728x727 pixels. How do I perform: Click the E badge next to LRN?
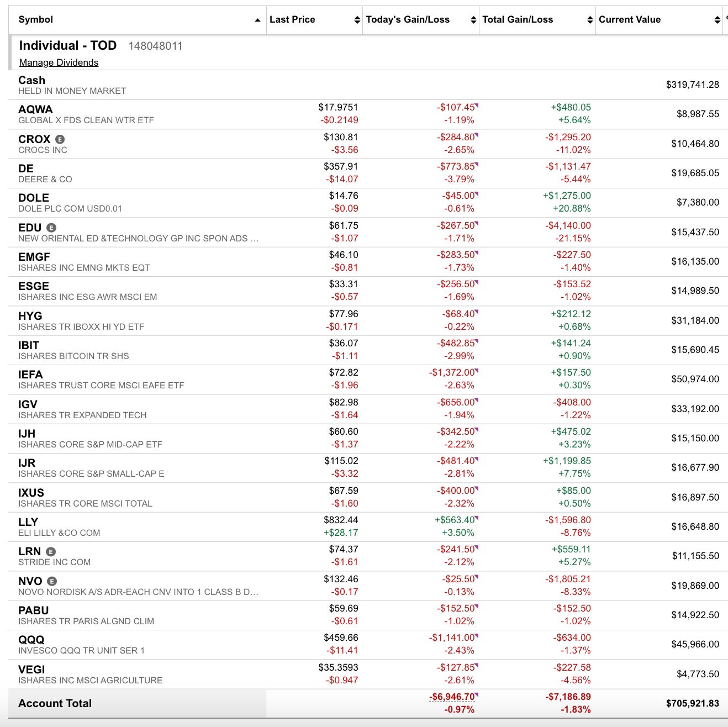[x=50, y=551]
